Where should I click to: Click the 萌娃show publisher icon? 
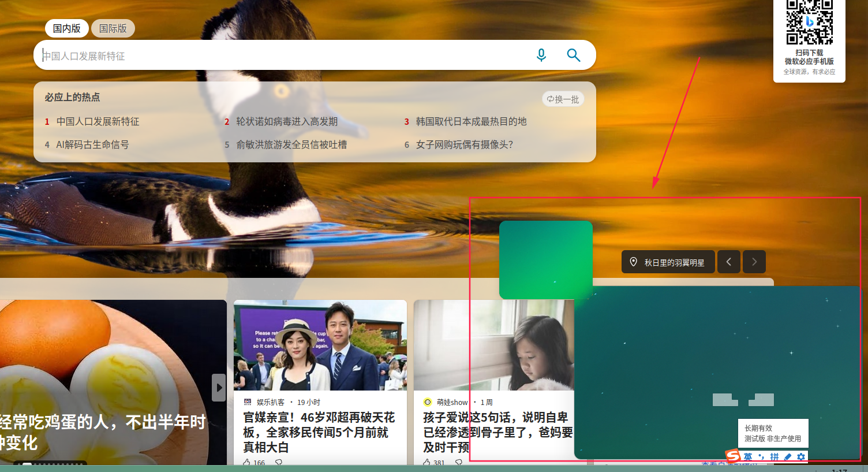point(428,402)
